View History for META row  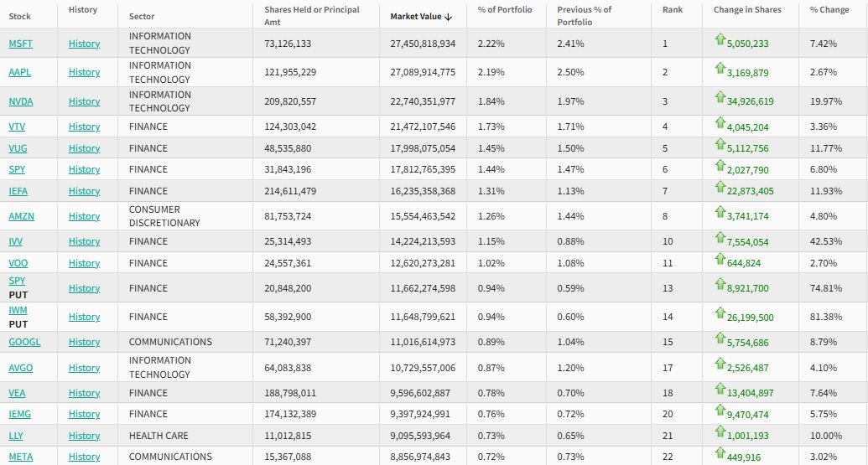click(84, 457)
